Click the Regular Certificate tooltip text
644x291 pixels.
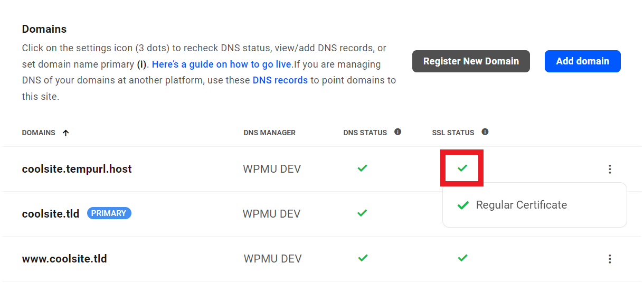[522, 205]
